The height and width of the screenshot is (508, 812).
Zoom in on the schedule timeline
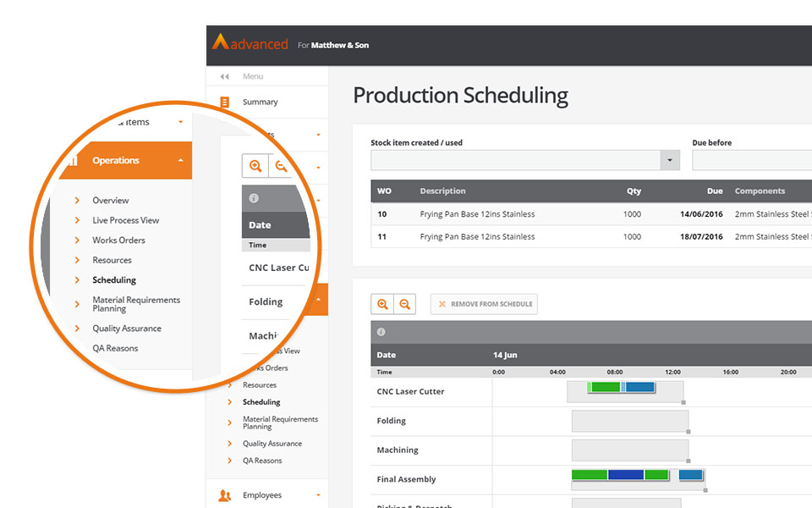pos(382,304)
